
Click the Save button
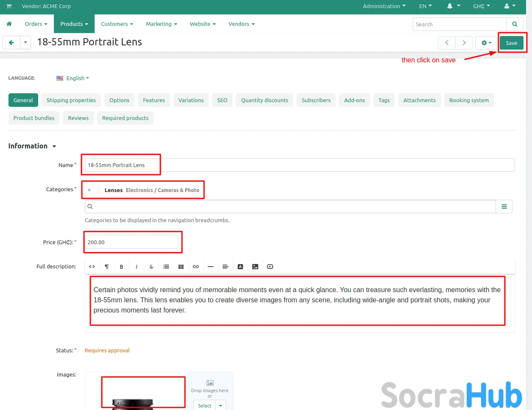coord(511,43)
